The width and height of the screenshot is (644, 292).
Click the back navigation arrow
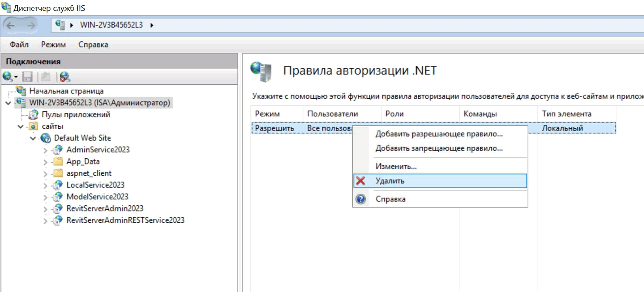click(10, 25)
